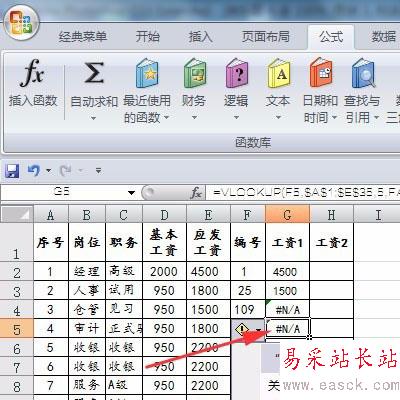Screen dimensions: 400x400
Task: Expand the Text functions dropdown arrow
Action: tap(279, 117)
